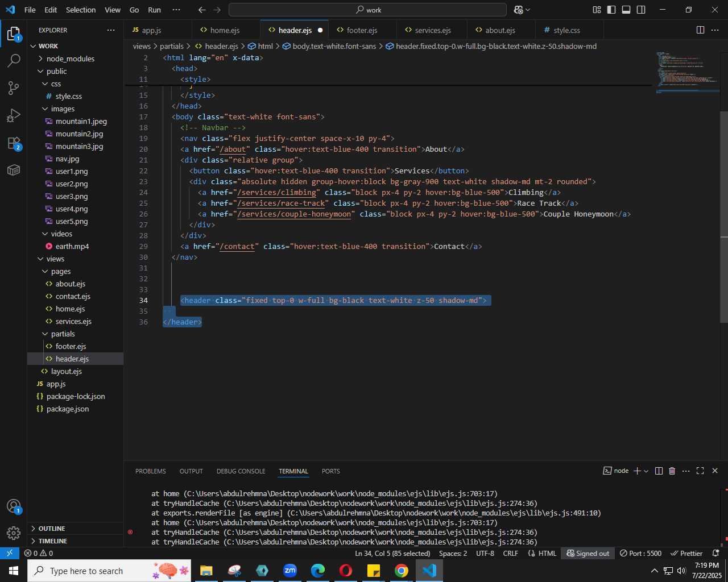
Task: Close the terminal panel
Action: click(715, 471)
